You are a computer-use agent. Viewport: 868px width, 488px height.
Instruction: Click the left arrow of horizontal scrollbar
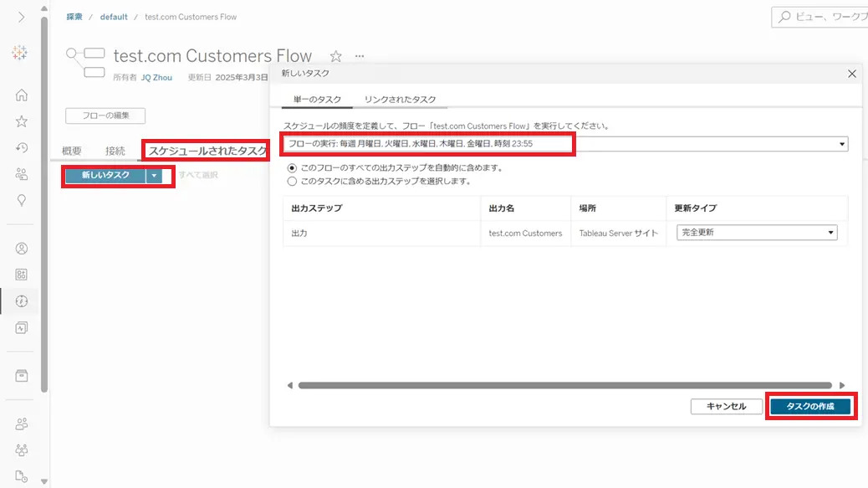[289, 386]
